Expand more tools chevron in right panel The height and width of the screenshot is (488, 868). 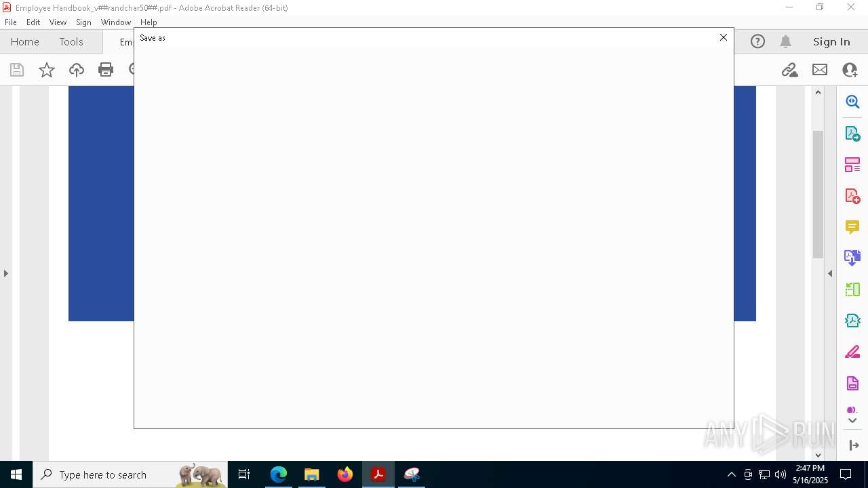(852, 421)
